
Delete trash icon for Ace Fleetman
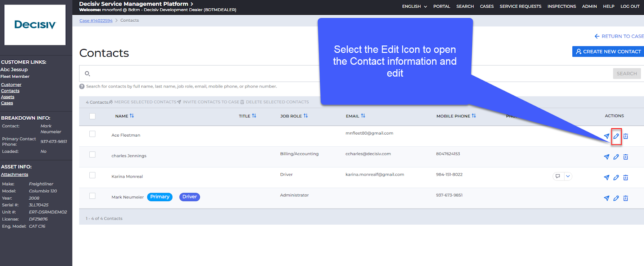tap(625, 136)
